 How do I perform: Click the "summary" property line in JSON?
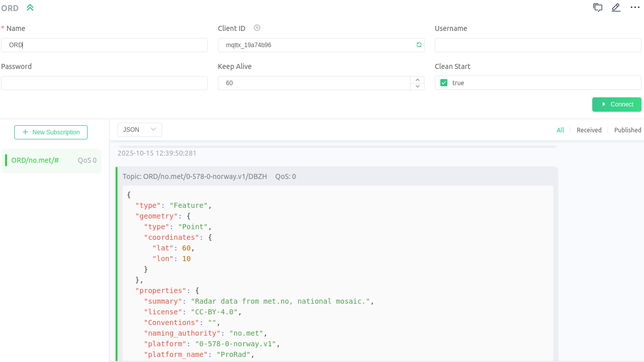[259, 301]
